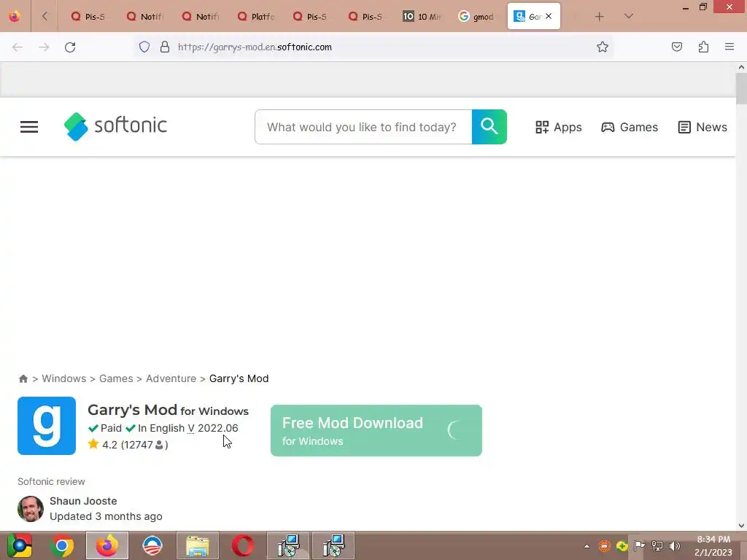Open the Games section
The width and height of the screenshot is (747, 560).
point(630,127)
